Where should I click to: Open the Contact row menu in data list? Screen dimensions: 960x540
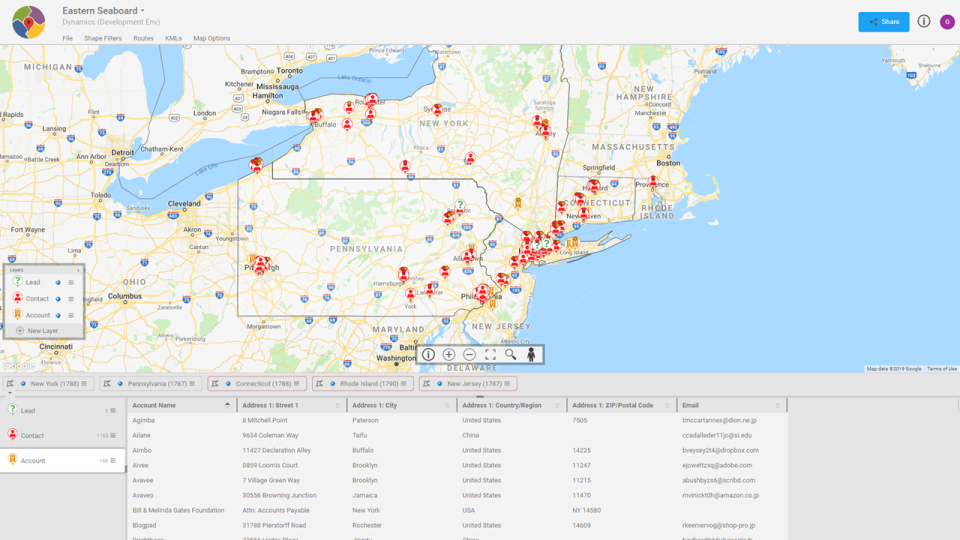113,436
